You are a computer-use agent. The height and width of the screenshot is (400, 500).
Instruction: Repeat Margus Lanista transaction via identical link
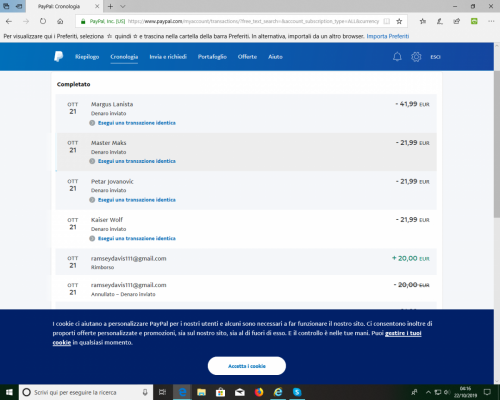[x=137, y=123]
